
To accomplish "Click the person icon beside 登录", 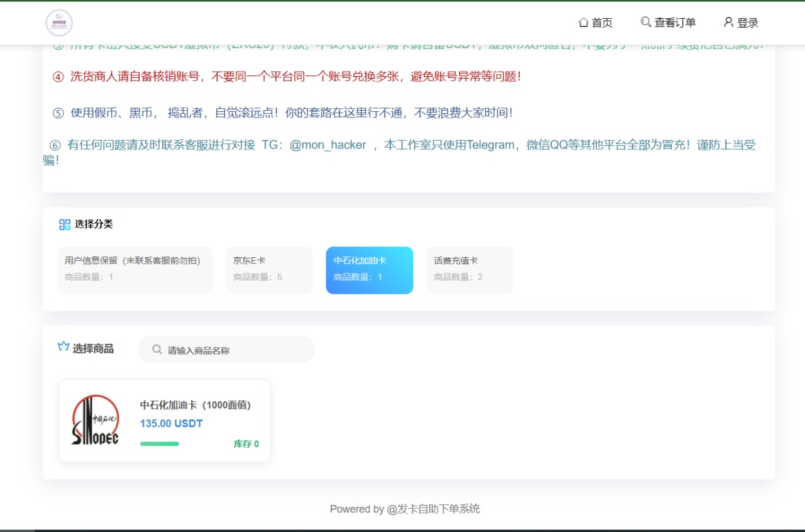I will point(728,22).
